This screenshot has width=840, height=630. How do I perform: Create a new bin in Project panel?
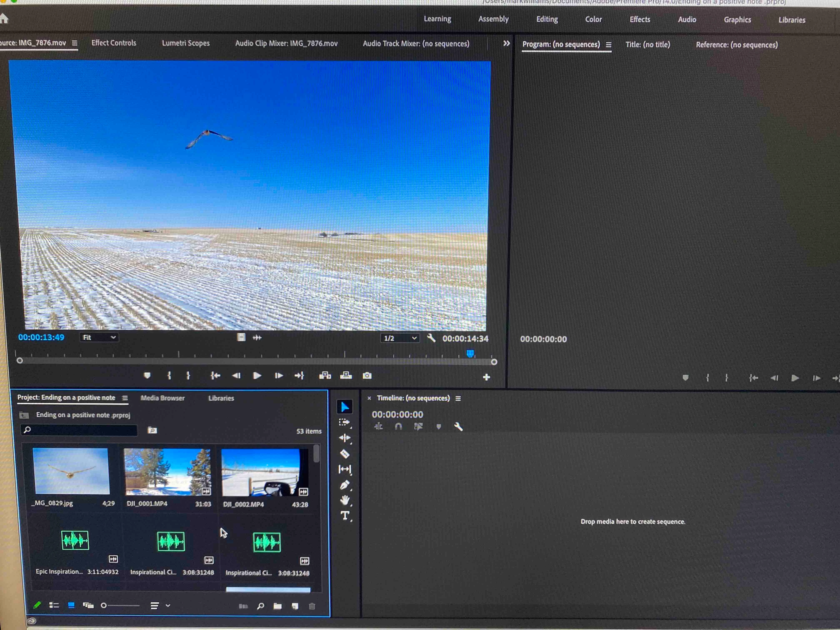click(x=277, y=606)
